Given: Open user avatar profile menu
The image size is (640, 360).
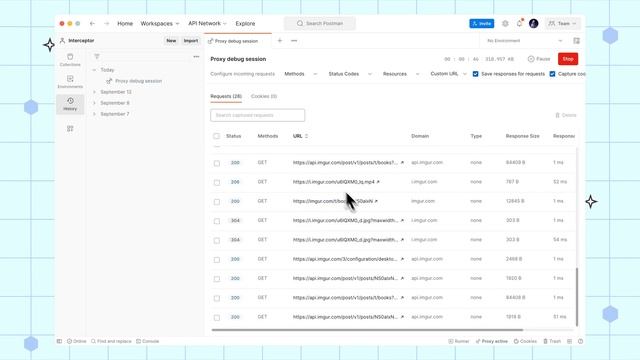Looking at the screenshot, I should [533, 24].
